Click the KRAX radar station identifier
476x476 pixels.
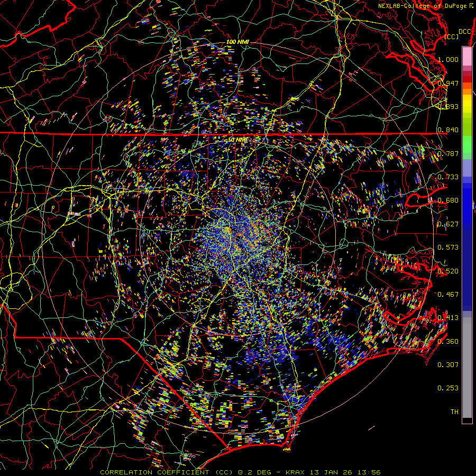click(295, 472)
